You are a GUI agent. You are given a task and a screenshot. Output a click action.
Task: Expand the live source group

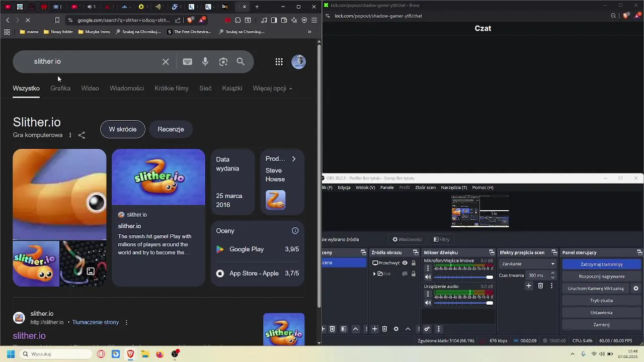374,274
